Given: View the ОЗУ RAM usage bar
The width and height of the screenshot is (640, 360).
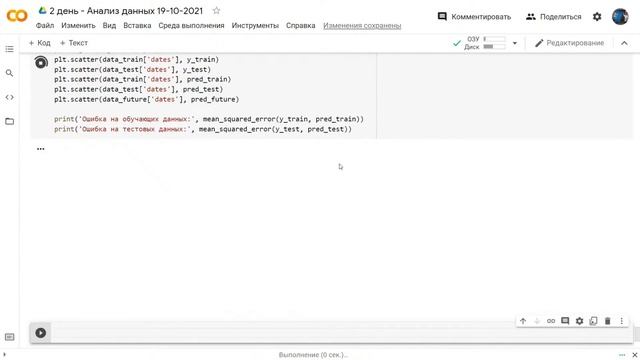Looking at the screenshot, I should click(x=494, y=39).
